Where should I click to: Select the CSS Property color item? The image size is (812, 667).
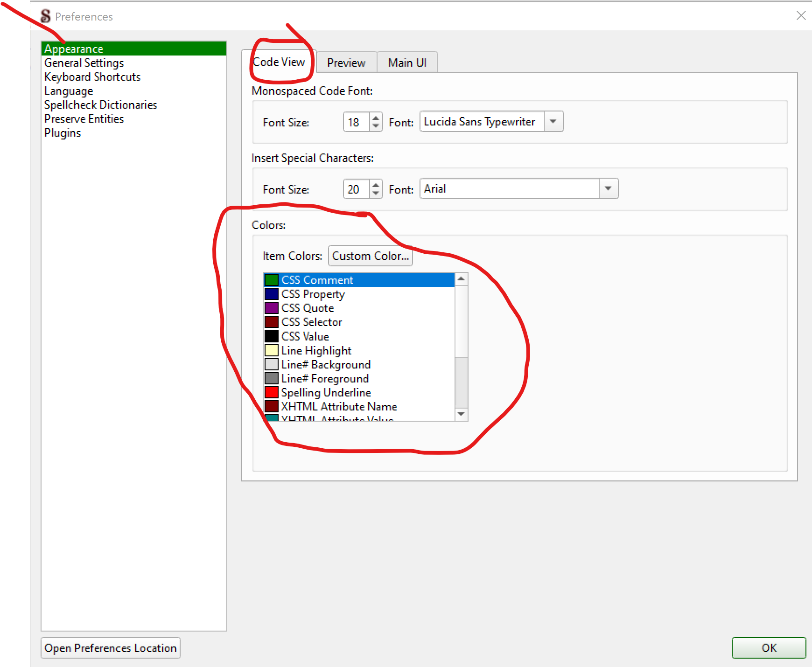pyautogui.click(x=359, y=294)
